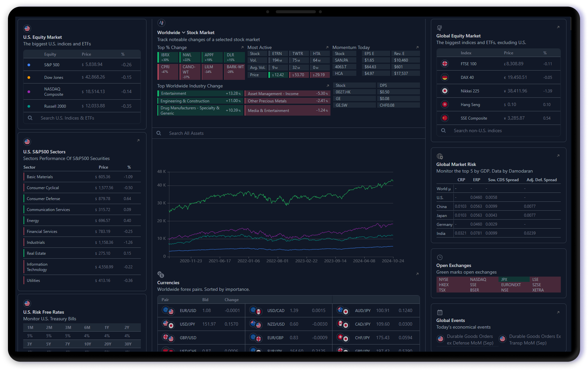Click the Hang Seng flag icon

445,104
